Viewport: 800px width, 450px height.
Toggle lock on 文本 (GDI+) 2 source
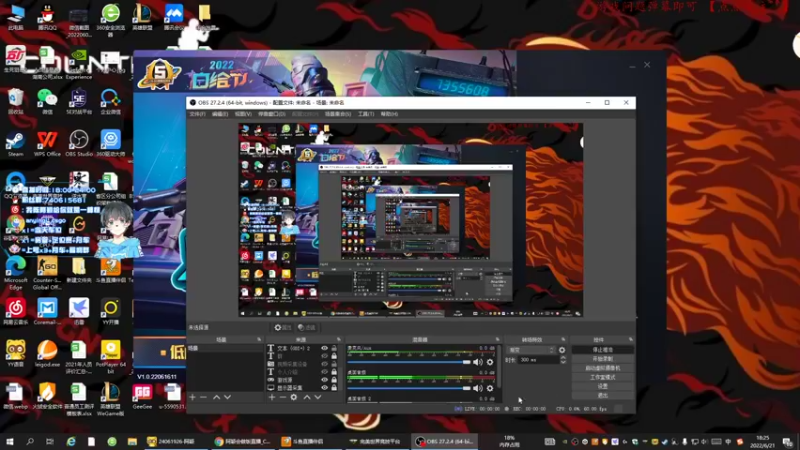click(x=334, y=348)
